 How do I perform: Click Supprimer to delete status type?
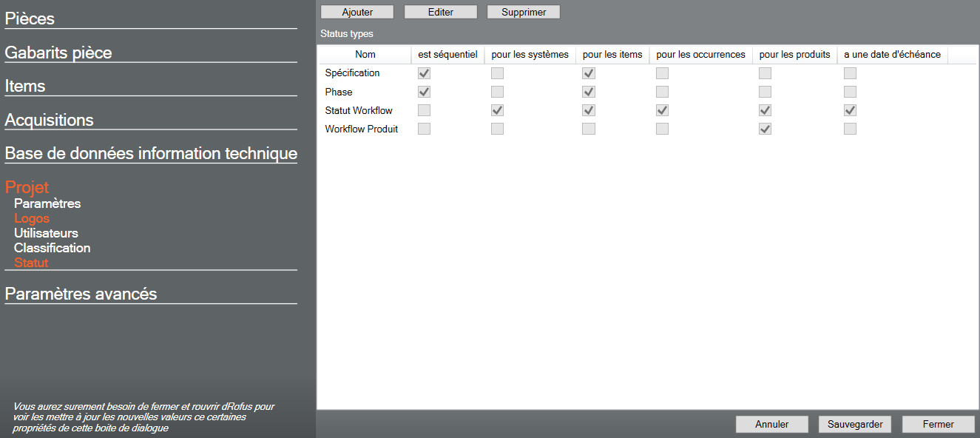pos(524,12)
